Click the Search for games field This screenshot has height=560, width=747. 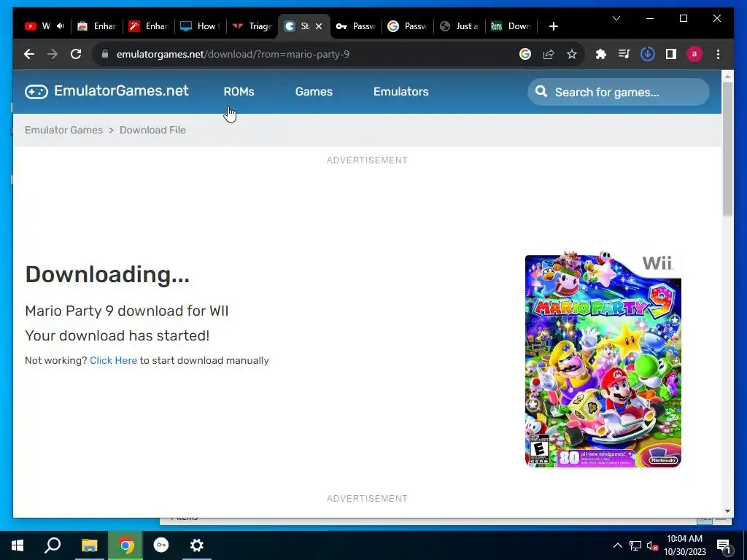618,92
